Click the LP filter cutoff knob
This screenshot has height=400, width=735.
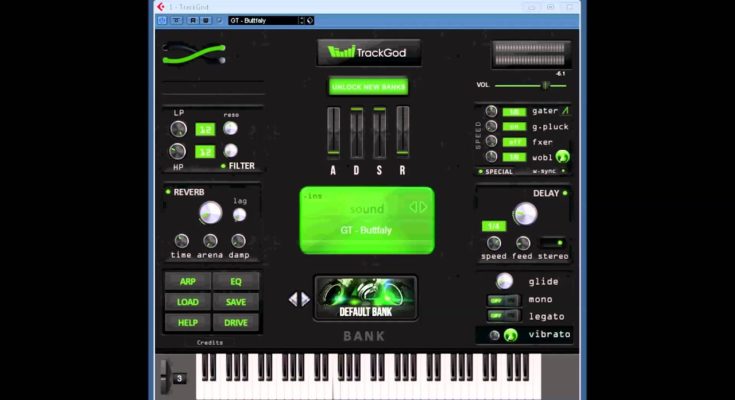(x=178, y=128)
